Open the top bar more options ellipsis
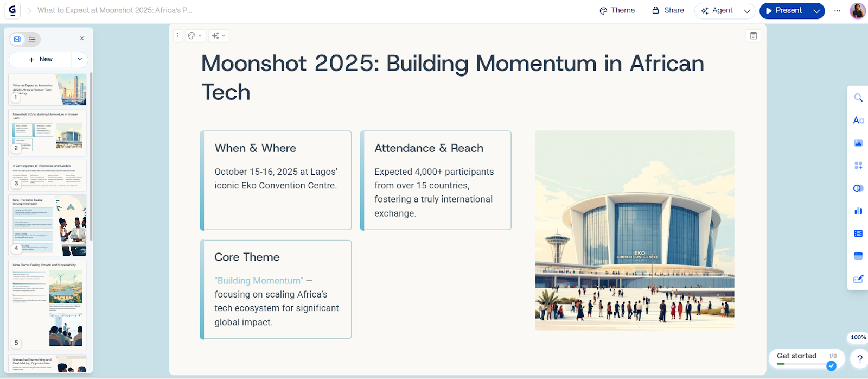 (x=837, y=11)
